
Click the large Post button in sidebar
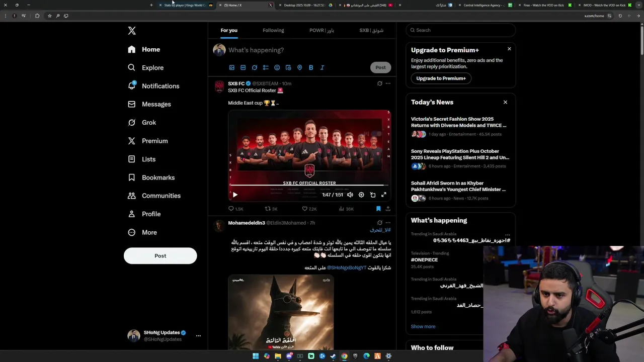pyautogui.click(x=160, y=256)
